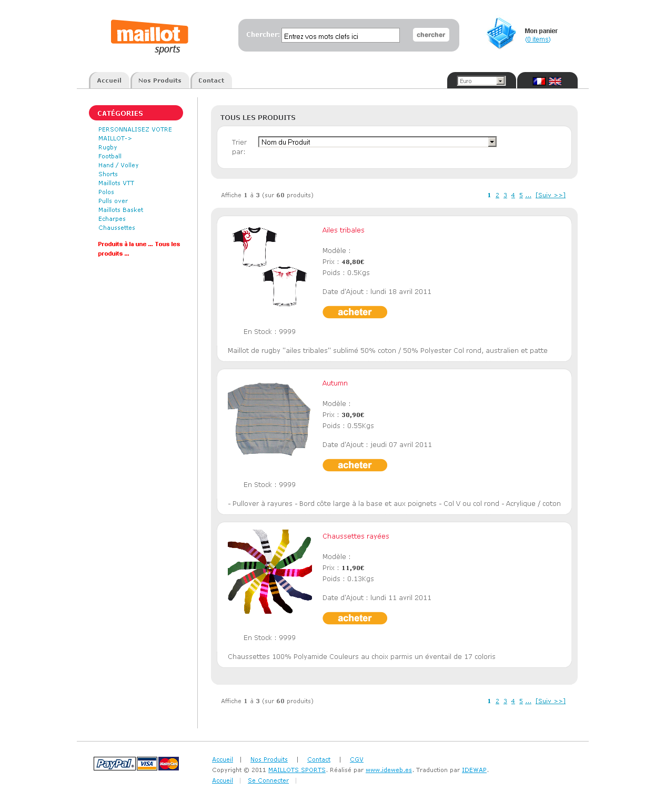Open the Autumn pullover product image

click(x=269, y=419)
